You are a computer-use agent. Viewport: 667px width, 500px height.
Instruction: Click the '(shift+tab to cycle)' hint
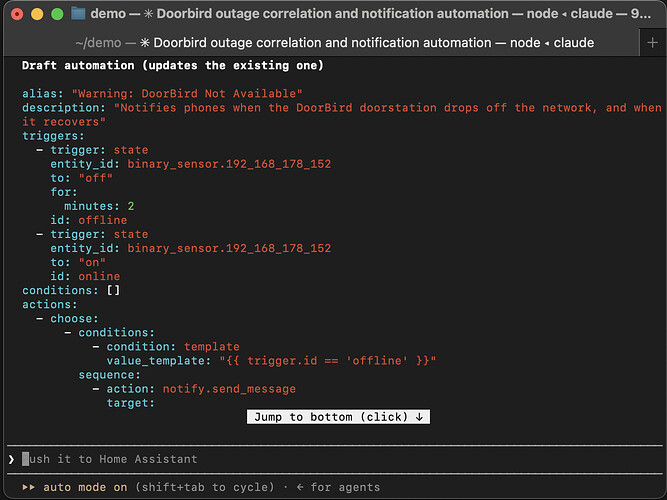coord(205,487)
